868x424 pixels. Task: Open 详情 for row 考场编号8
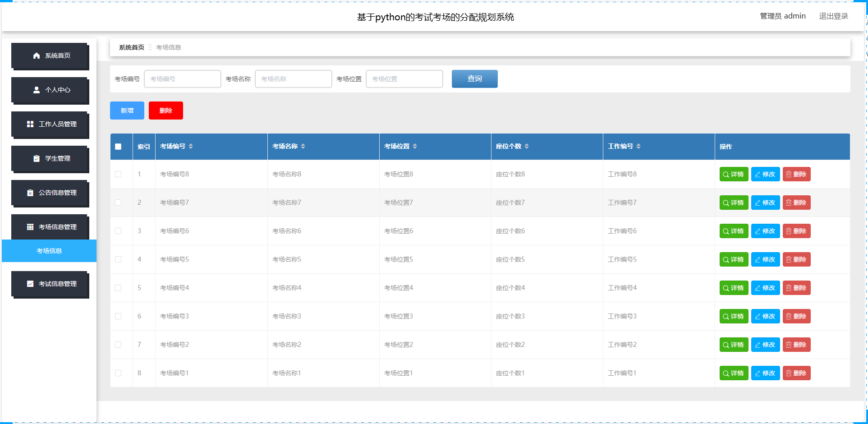pyautogui.click(x=734, y=174)
